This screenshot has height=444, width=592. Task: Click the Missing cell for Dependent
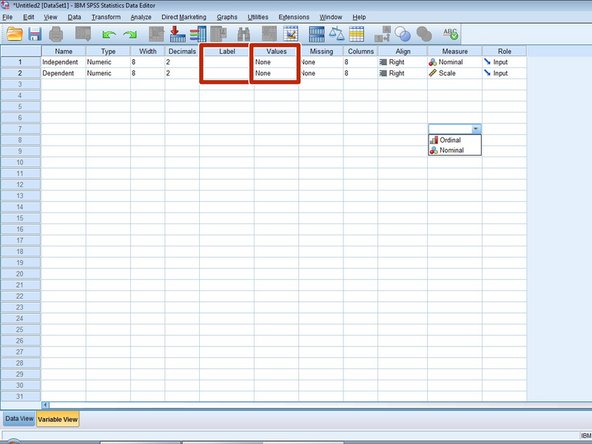click(321, 73)
